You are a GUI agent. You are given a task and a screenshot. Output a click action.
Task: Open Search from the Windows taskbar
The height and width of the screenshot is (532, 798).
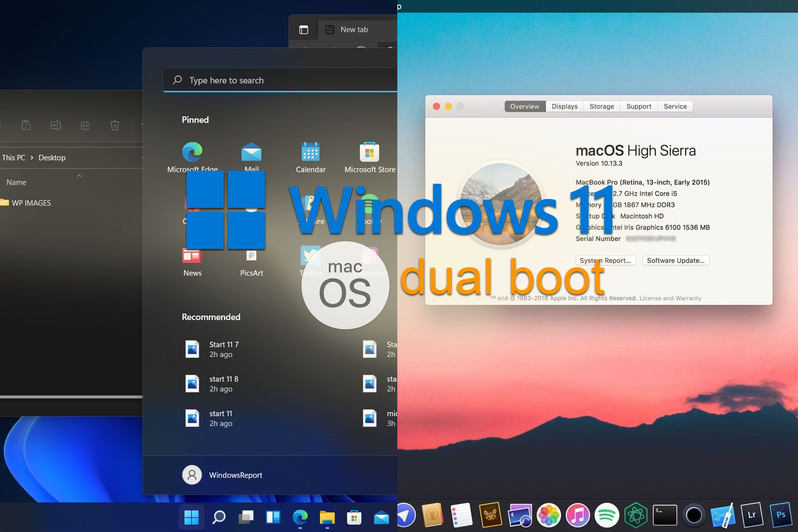pos(219,517)
